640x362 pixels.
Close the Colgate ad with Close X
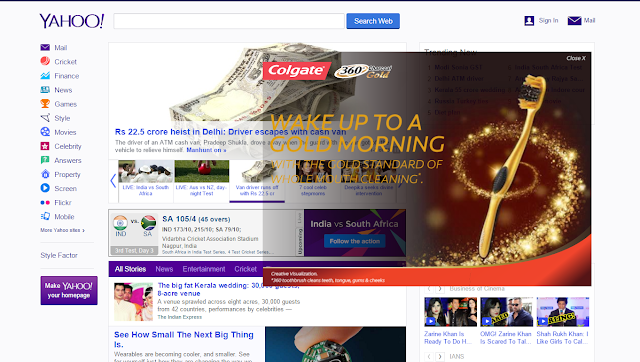click(576, 58)
